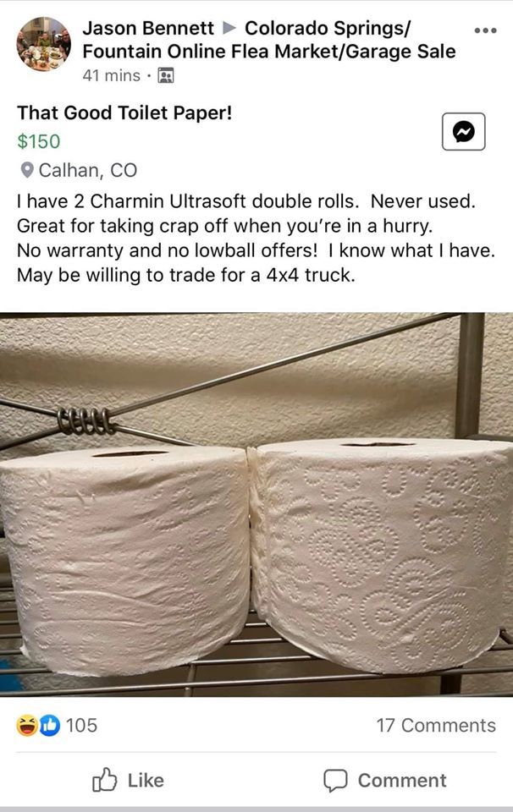
Task: Click the Comment button
Action: pyautogui.click(x=385, y=780)
